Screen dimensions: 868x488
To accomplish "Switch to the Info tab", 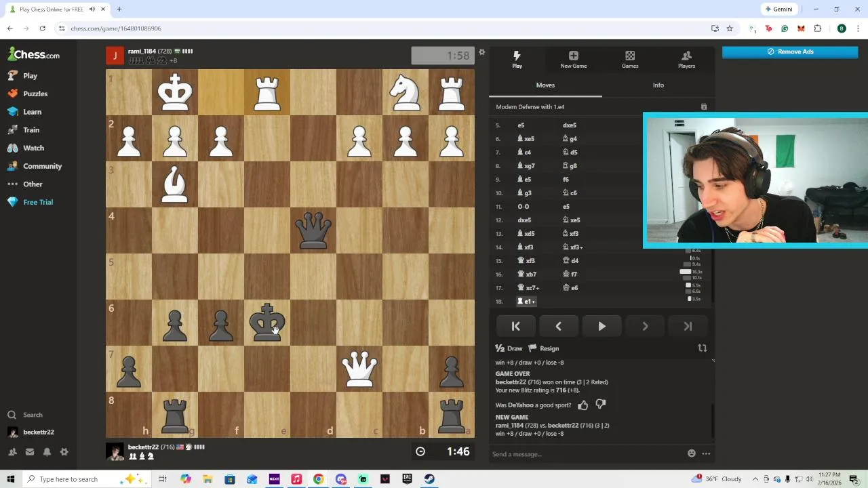I will click(x=658, y=85).
